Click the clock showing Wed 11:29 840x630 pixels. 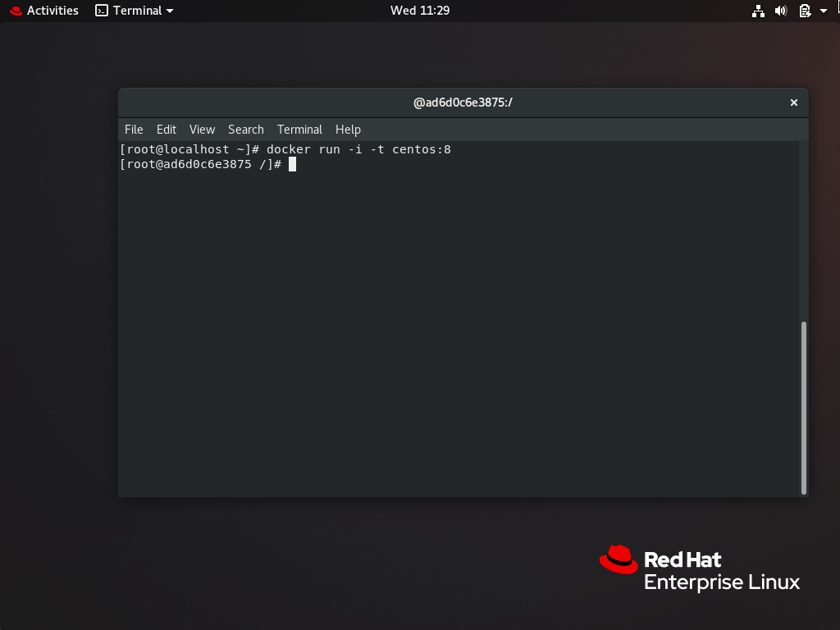(419, 11)
